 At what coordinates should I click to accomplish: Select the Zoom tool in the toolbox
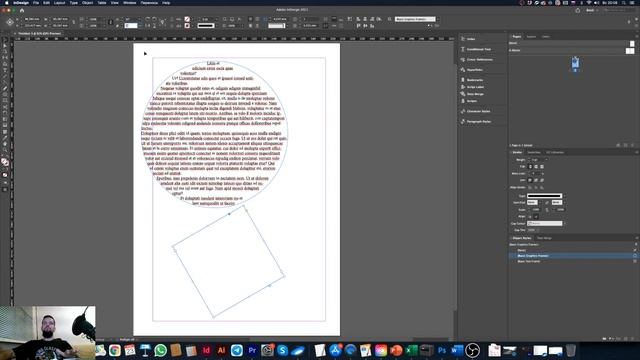5,150
